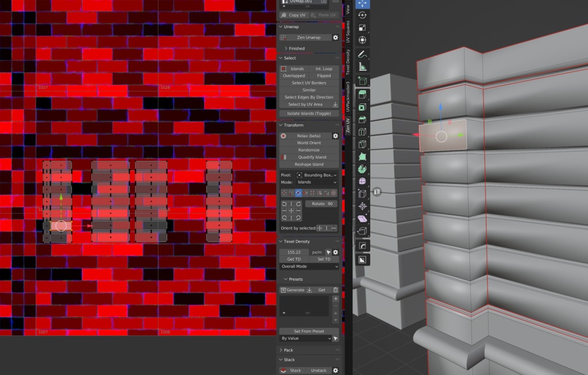
Task: Click the last diagonal-square tool icon in toolbar
Action: tap(362, 260)
